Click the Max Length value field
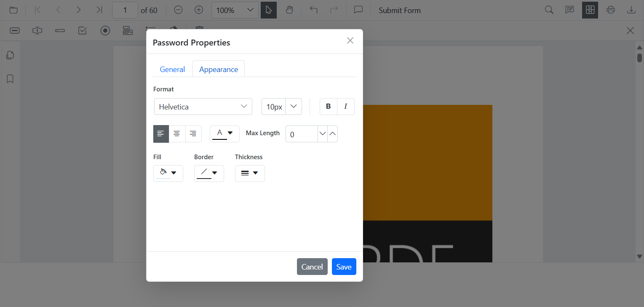The width and height of the screenshot is (644, 307). pos(302,134)
